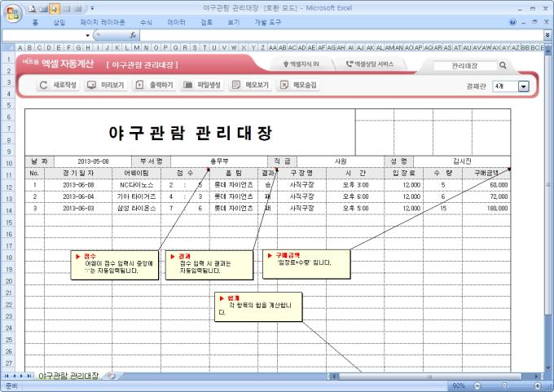The image size is (554, 392).
Task: Click the horizontal scrollbar left arrow
Action: [334, 377]
